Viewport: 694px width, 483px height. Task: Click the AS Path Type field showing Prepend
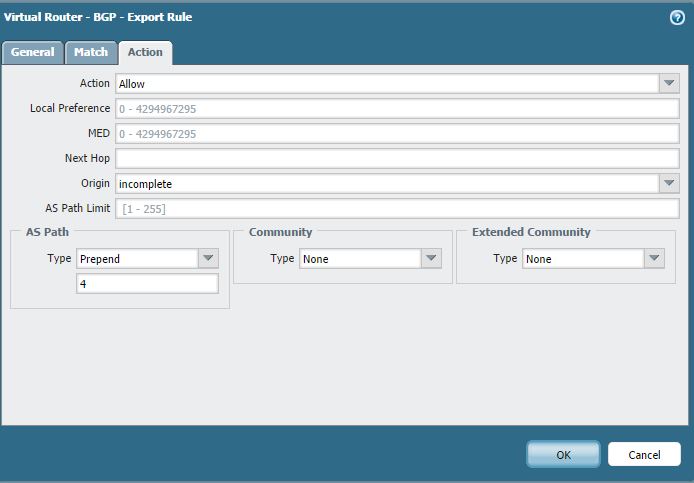(x=137, y=259)
